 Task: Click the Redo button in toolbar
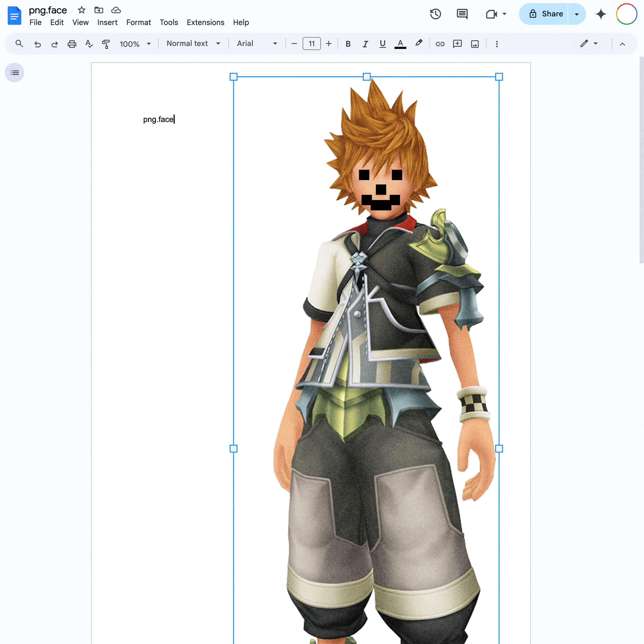(x=54, y=44)
